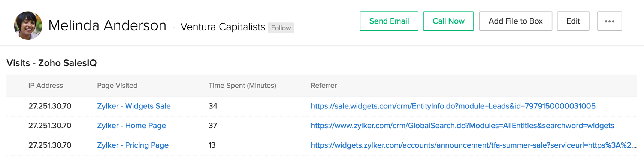The image size is (644, 163).
Task: Open the tfa-summer-sale referrer URL
Action: (x=473, y=145)
